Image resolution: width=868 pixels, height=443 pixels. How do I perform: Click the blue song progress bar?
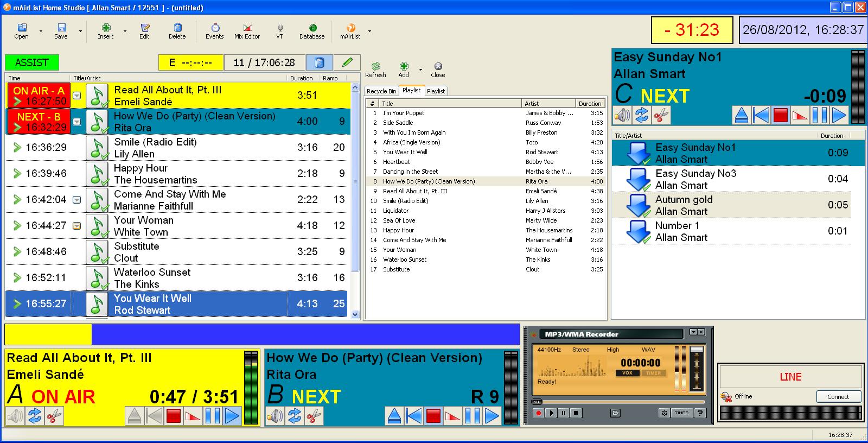[x=262, y=334]
